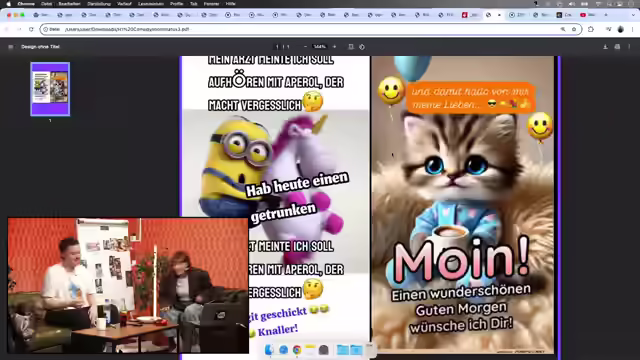
Task: Zoom out with the minus button
Action: click(305, 47)
